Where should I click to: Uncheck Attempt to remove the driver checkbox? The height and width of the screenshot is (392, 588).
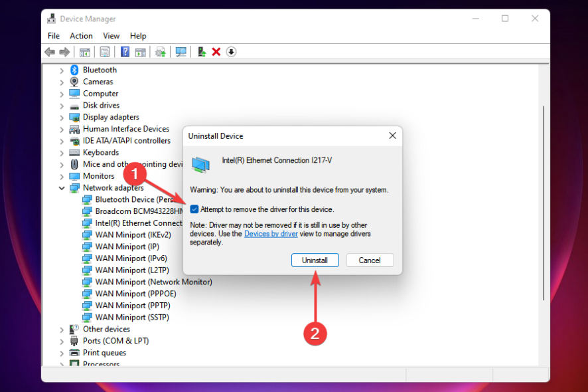pyautogui.click(x=194, y=209)
